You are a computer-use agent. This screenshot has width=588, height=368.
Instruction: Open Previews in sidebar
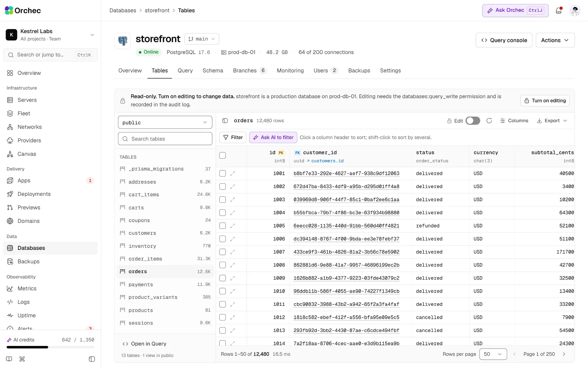pos(51,208)
